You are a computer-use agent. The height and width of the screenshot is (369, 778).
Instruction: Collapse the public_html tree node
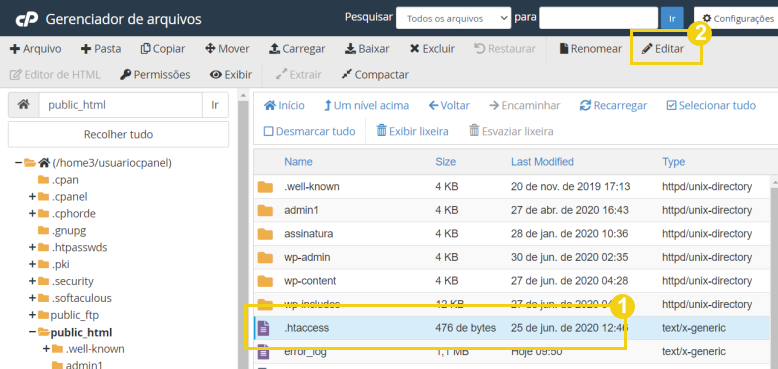[x=32, y=332]
